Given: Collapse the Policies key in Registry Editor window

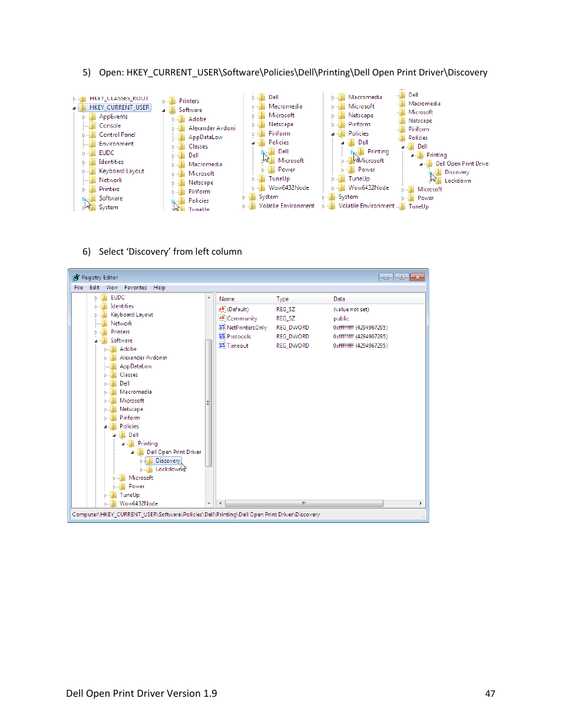Looking at the screenshot, I should (x=105, y=427).
